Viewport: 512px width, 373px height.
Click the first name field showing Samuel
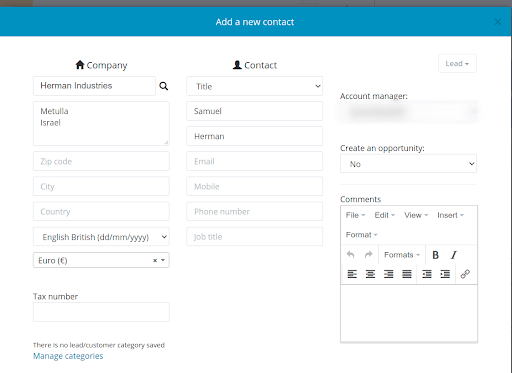coord(255,111)
